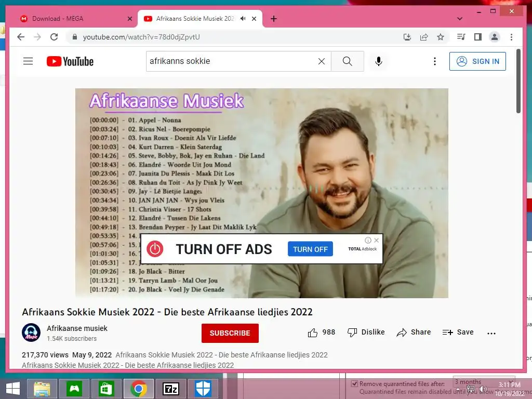Reload the YouTube page

pyautogui.click(x=54, y=37)
